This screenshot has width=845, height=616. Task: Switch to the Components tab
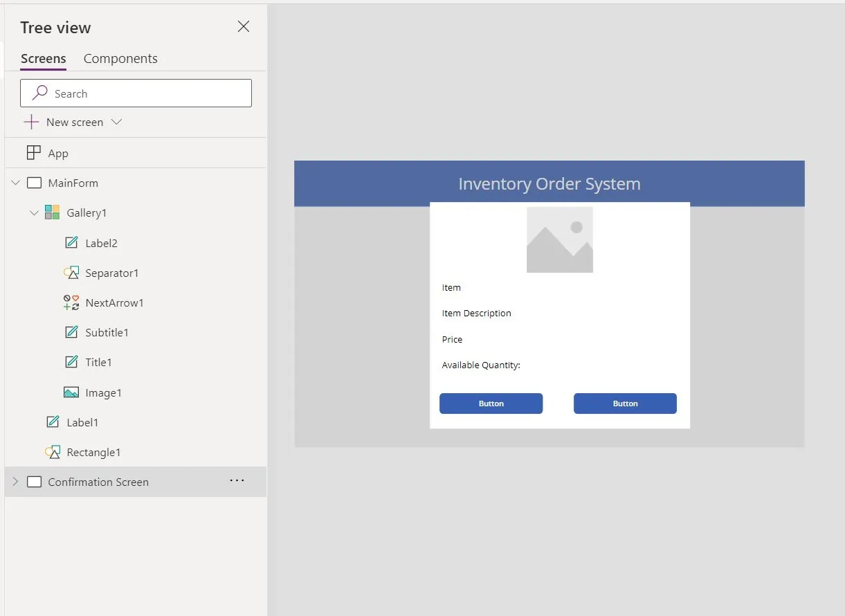[x=120, y=58]
